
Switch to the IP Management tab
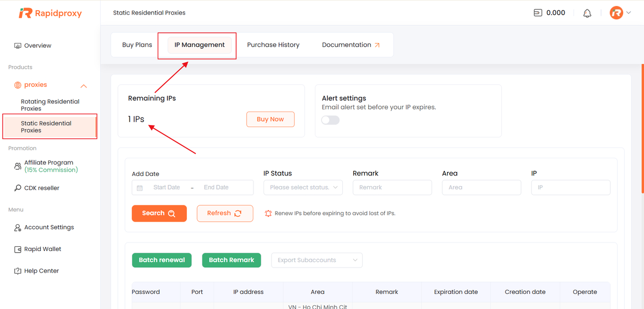tap(200, 45)
